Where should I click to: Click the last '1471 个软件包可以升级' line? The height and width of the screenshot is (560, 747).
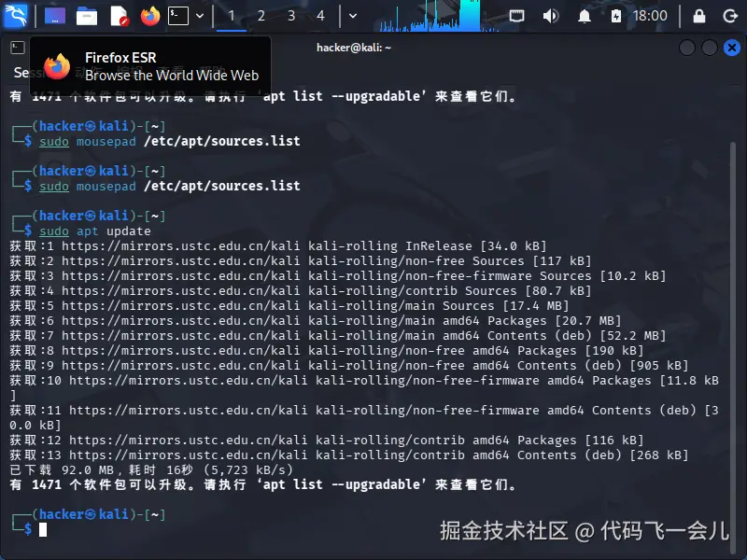263,484
